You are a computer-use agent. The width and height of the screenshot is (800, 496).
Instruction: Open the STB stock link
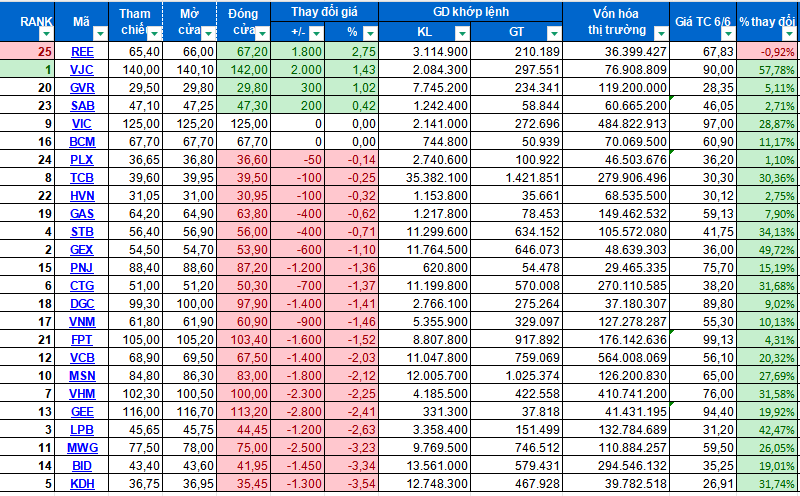(82, 232)
